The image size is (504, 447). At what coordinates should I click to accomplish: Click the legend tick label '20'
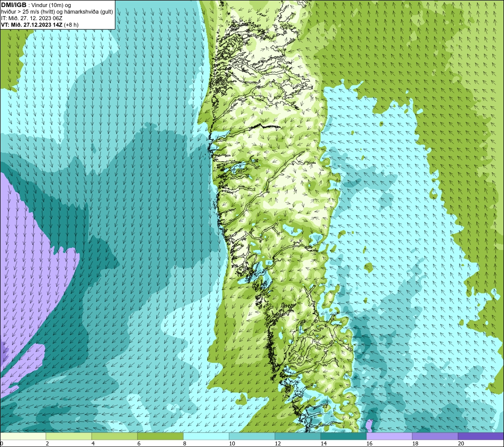[x=461, y=444]
